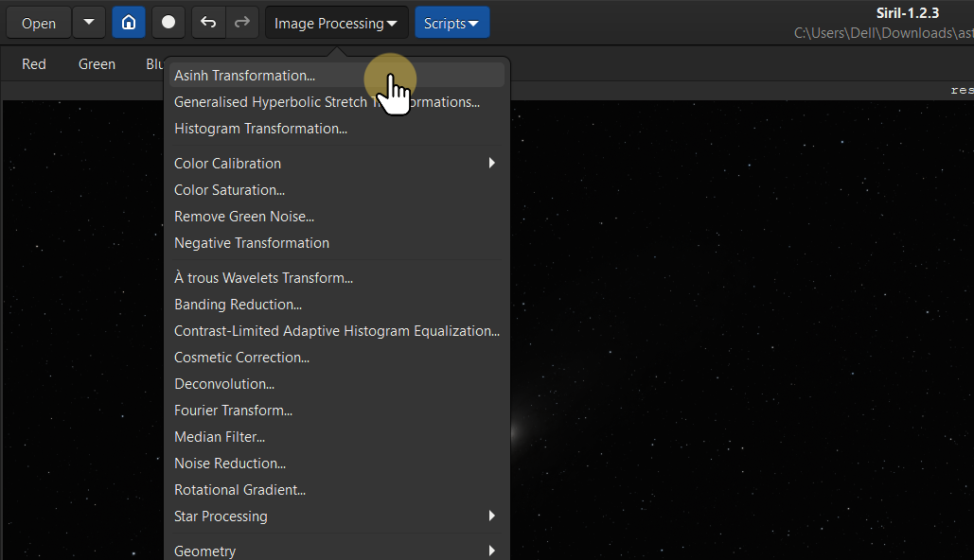Open the Deconvolution dialog entry
This screenshot has width=974, height=560.
[224, 384]
